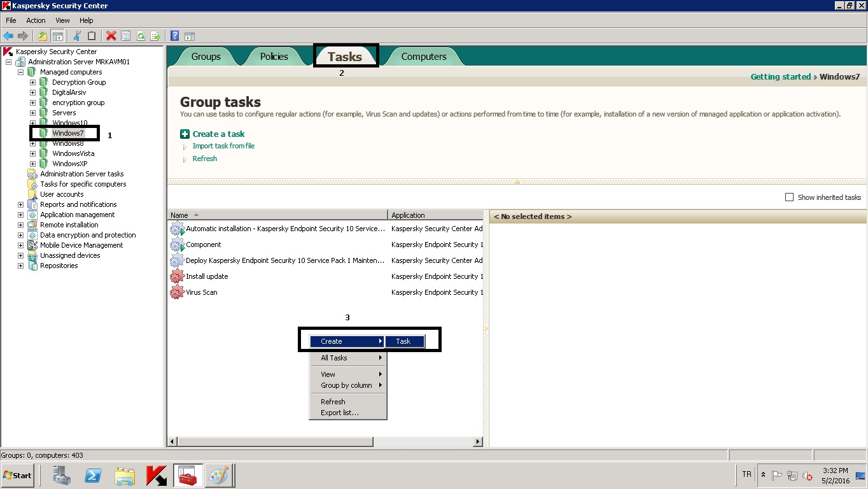Click the blue Back arrow in toolbar
The width and height of the screenshot is (868, 489).
click(8, 36)
